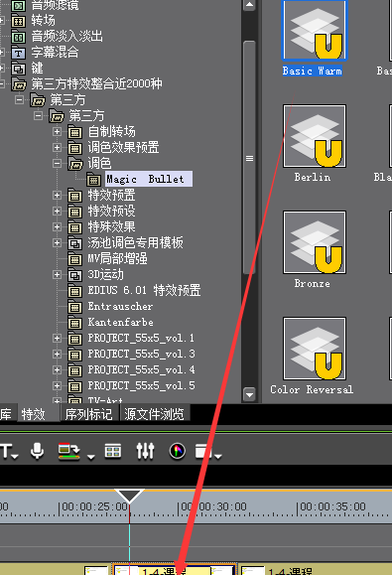Viewport: 392px width, 575px height.
Task: Open the 源文件浏览 tab
Action: (x=154, y=414)
